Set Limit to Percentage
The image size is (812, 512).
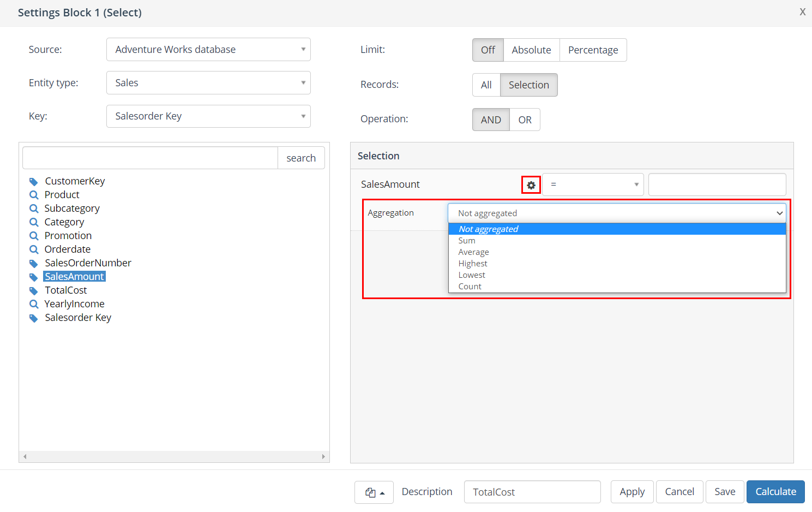pos(593,50)
